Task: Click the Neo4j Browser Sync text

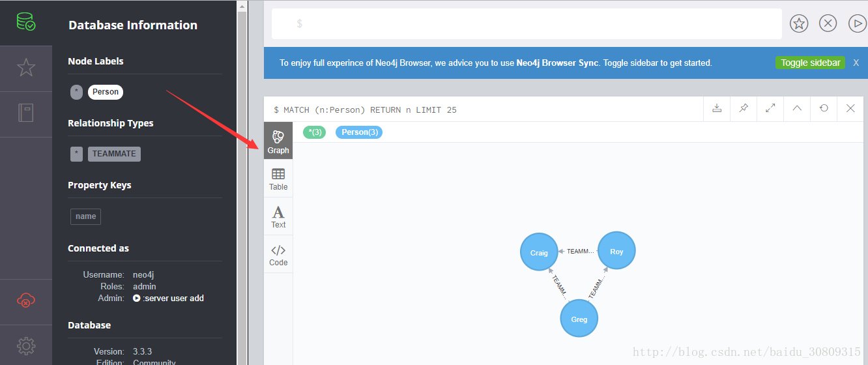Action: click(x=557, y=63)
